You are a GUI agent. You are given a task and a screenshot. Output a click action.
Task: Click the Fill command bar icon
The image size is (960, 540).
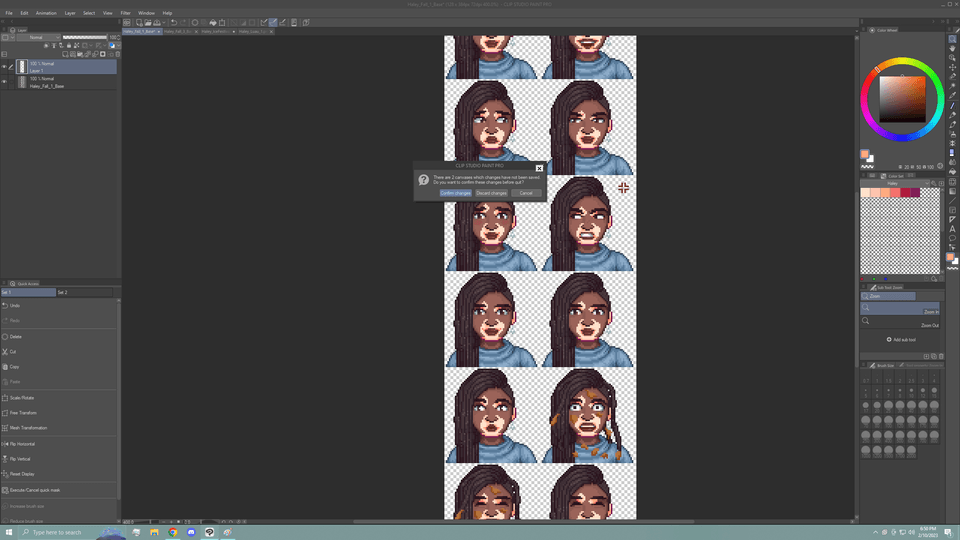[x=212, y=23]
